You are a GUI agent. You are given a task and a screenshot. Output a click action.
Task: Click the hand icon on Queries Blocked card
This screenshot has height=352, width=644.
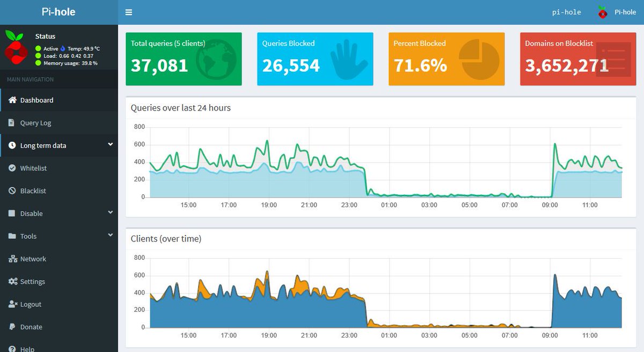(348, 60)
